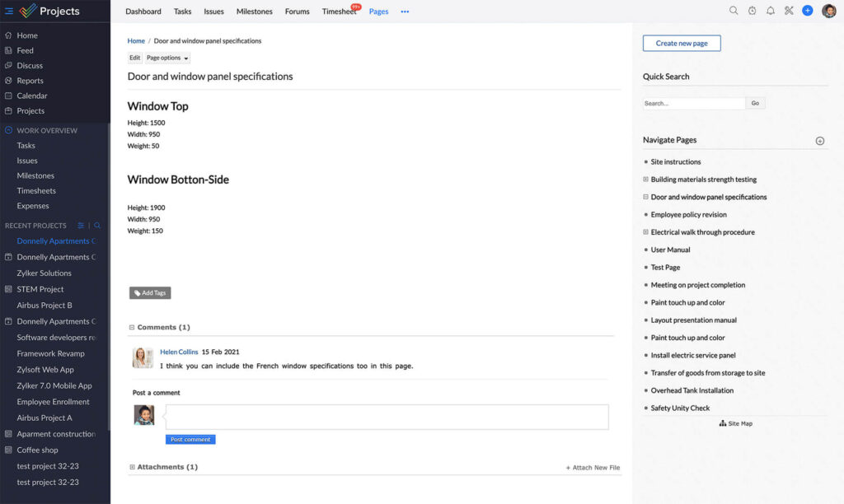Open notifications bell icon
The height and width of the screenshot is (504, 844).
coord(771,11)
